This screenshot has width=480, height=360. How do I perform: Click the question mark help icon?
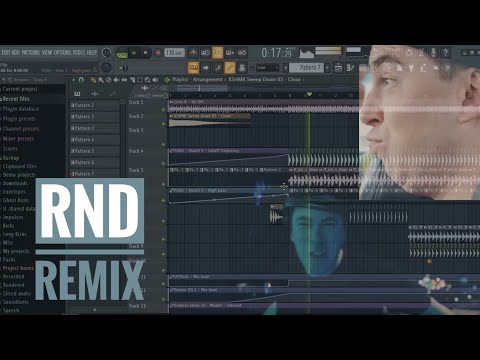coord(446,53)
